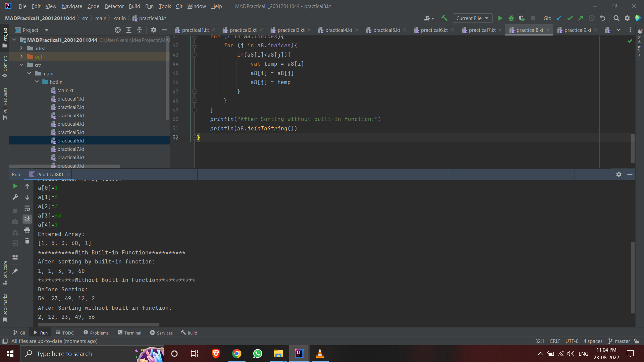Image resolution: width=644 pixels, height=362 pixels.
Task: Open the Current File configuration dropdown
Action: 472,18
